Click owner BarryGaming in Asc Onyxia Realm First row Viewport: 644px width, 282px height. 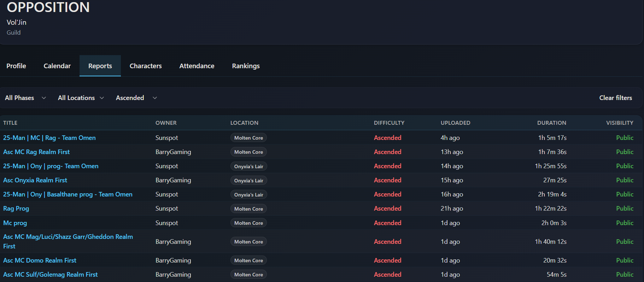pos(173,180)
